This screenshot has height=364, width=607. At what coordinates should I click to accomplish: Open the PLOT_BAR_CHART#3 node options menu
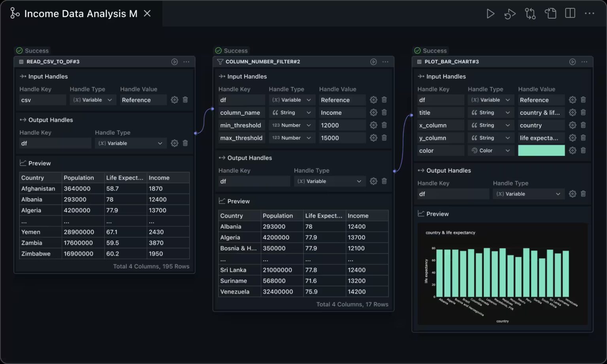coord(584,62)
